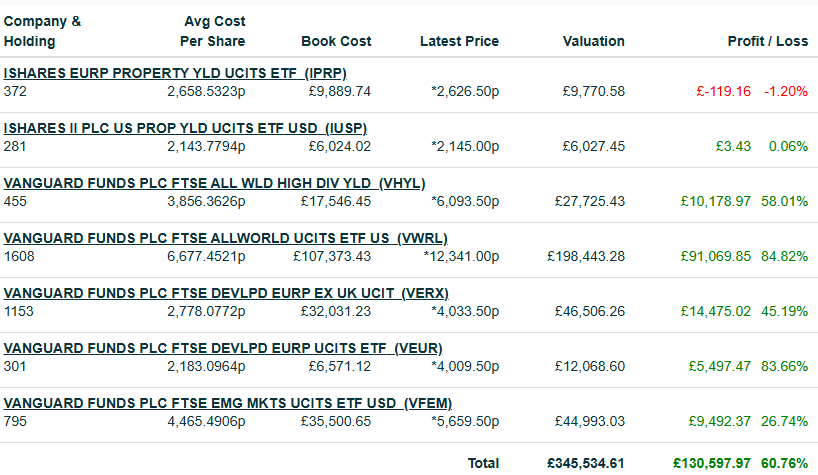Click the Avg Cost Per Share column header
This screenshot has width=818, height=475.
[x=213, y=31]
